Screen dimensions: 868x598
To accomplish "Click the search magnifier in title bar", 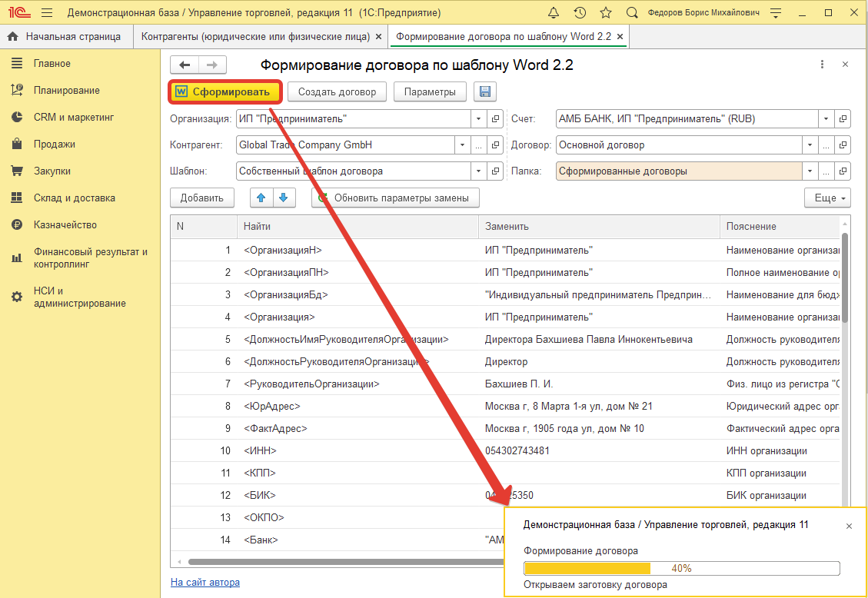I will 632,13.
